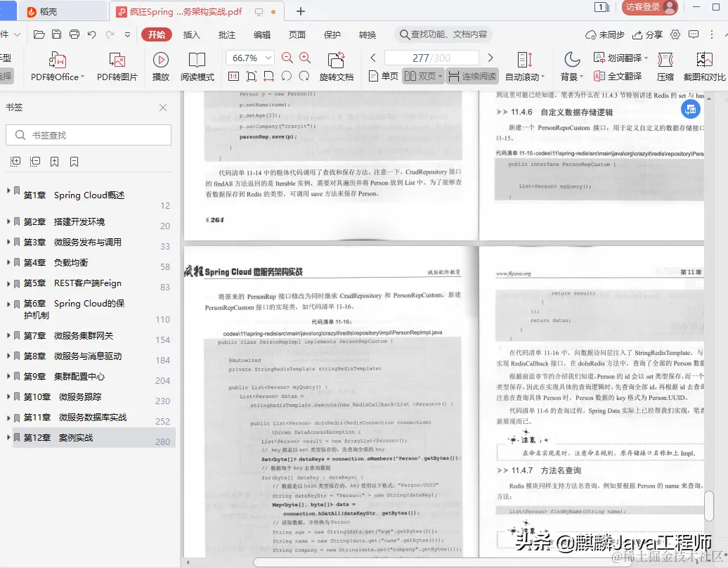Enter 阅读模式 reading view

(197, 67)
